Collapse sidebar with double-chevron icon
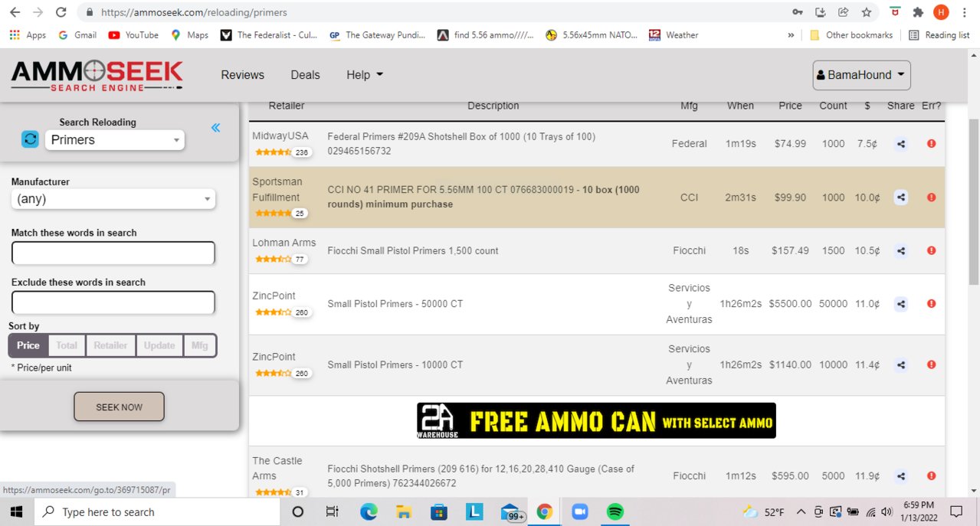The image size is (980, 526). (215, 128)
